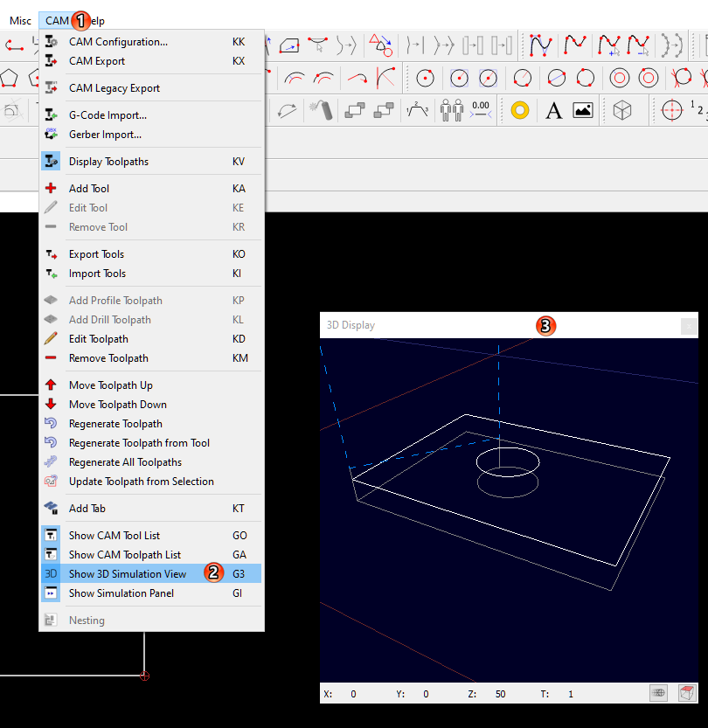Open G-Code Import dialog

151,115
